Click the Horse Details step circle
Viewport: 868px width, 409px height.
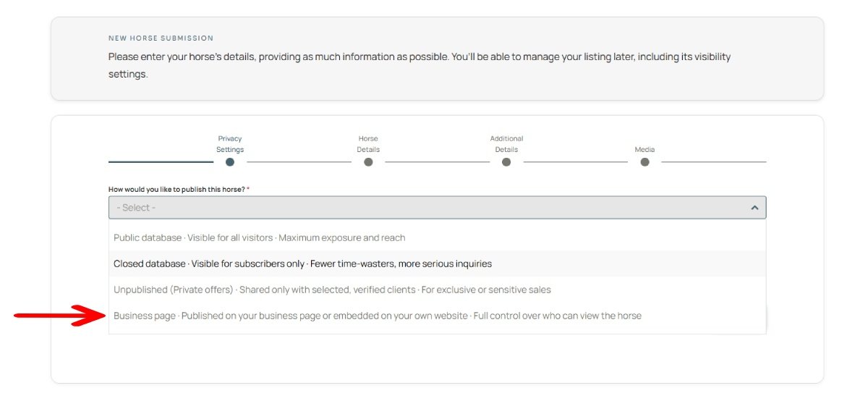tap(368, 162)
